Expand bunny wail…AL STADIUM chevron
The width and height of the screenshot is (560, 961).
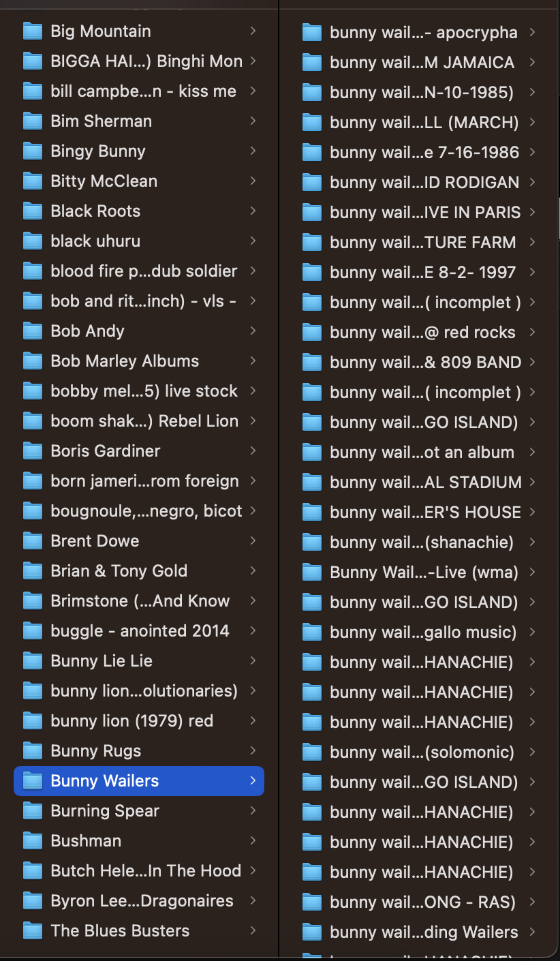(532, 483)
